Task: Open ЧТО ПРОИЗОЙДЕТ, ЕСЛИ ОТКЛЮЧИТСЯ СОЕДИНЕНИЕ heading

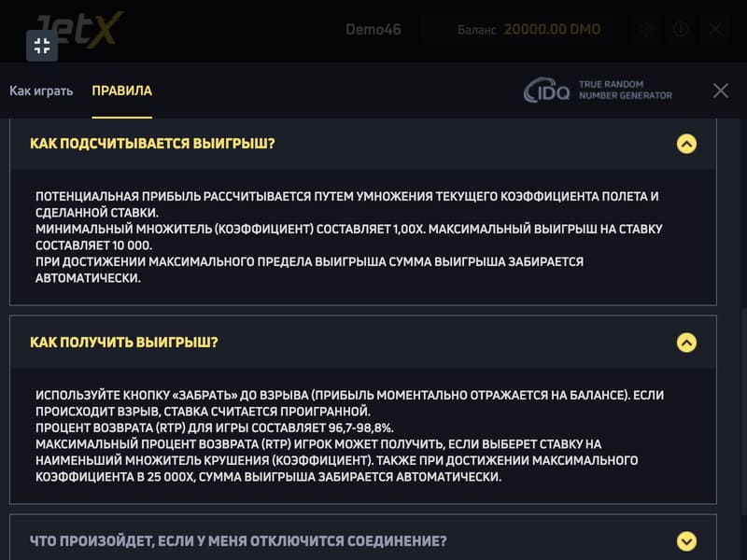Action: point(238,541)
